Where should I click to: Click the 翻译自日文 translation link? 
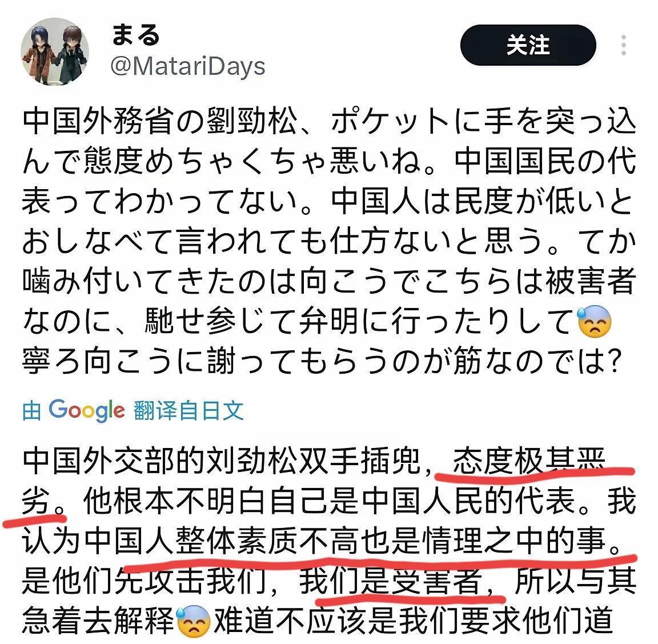(188, 410)
